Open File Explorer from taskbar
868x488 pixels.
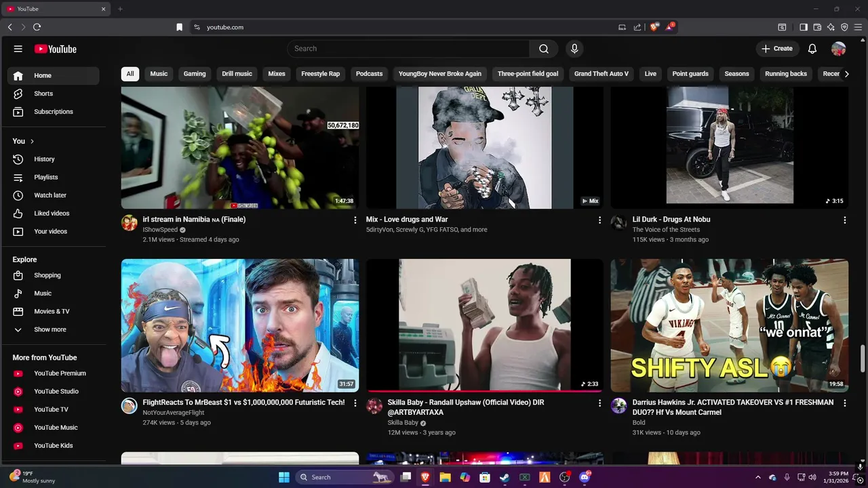pyautogui.click(x=445, y=477)
